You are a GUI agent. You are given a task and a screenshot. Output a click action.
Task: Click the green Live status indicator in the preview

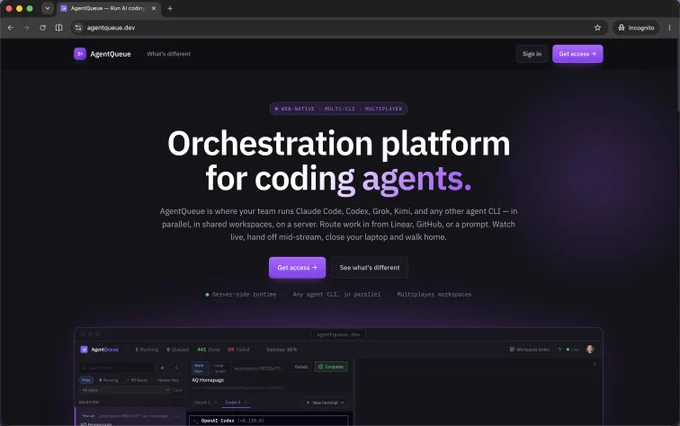pos(572,350)
